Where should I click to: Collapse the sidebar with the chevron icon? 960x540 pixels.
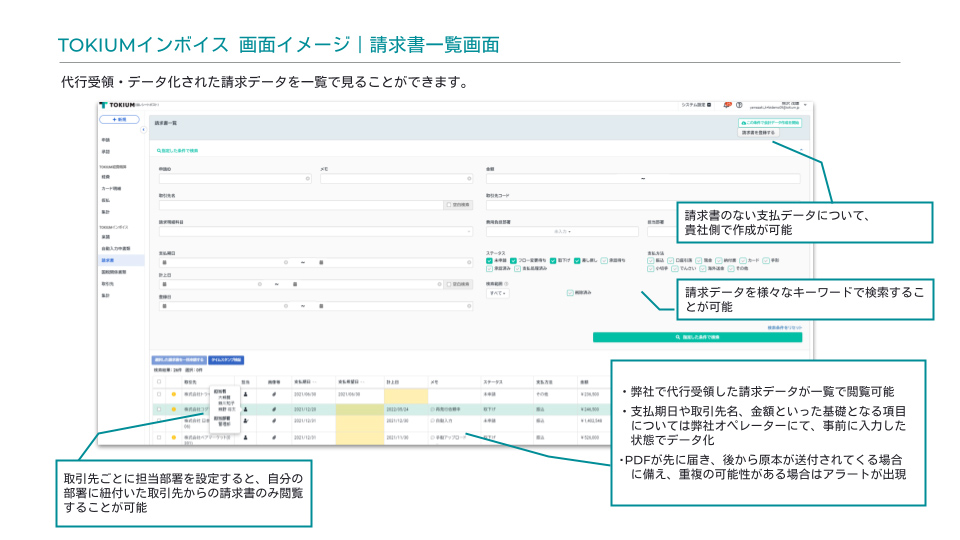tap(143, 130)
